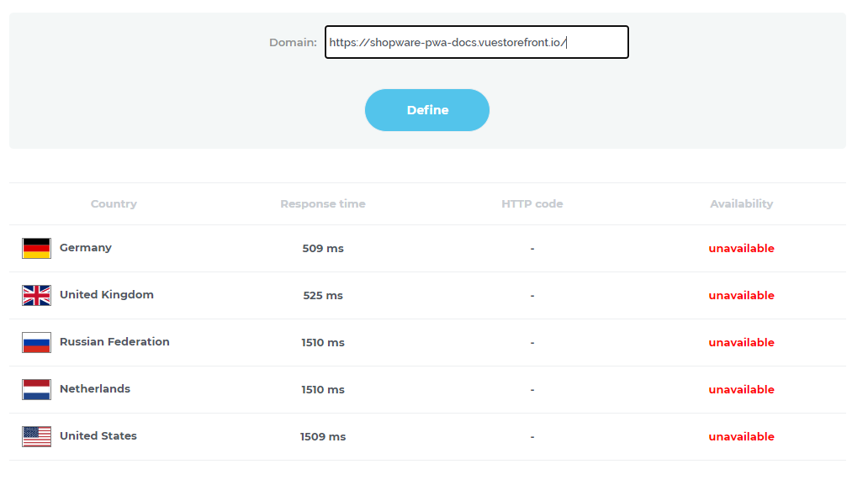Click the HTTP code dash for Russian Federation

coord(532,342)
